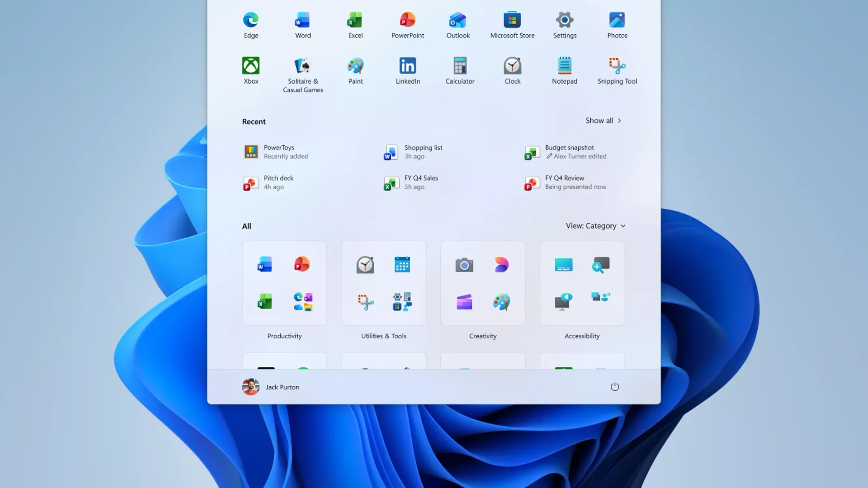Image resolution: width=868 pixels, height=488 pixels.
Task: Open more apps group in Productivity
Action: 303,302
